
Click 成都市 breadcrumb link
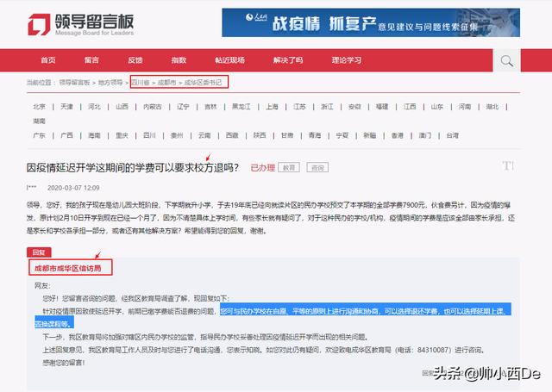(167, 82)
